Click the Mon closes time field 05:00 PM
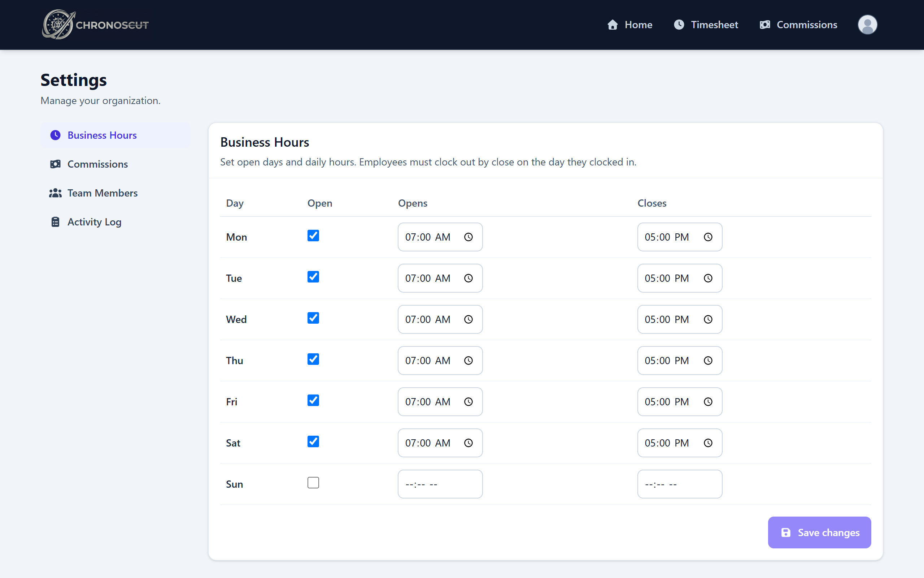Screen dimensions: 924x578 point(680,237)
